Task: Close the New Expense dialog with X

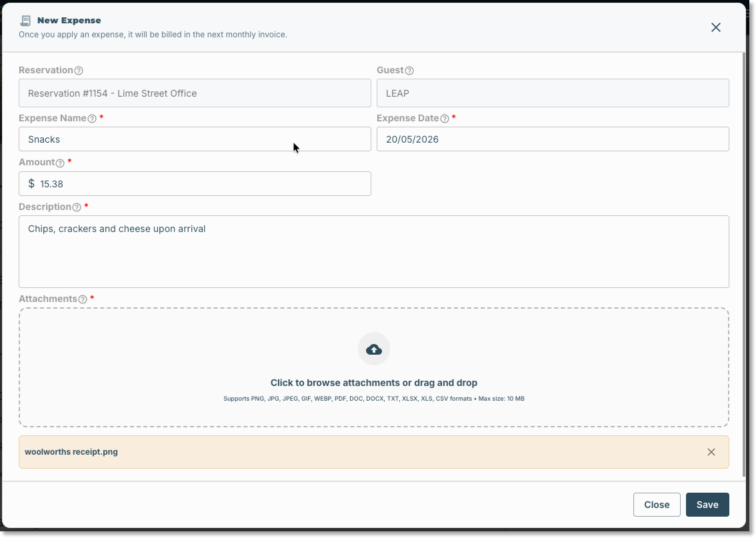Action: click(716, 27)
